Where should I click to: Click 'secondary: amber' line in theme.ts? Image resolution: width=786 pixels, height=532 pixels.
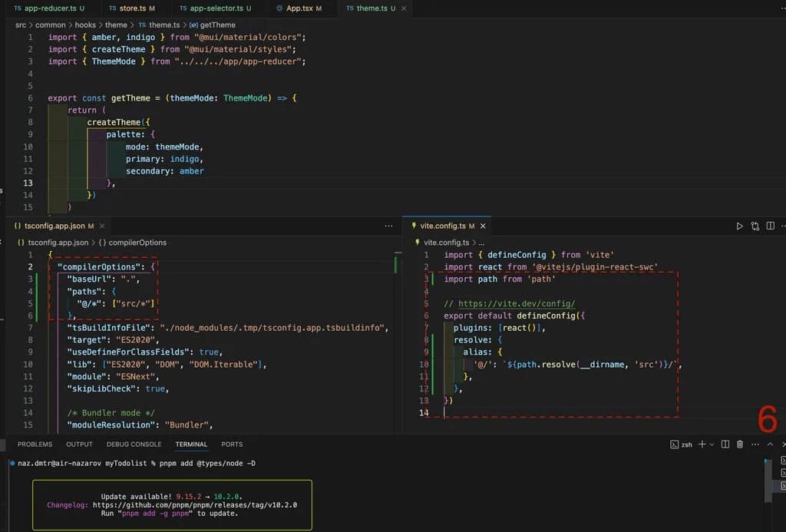164,171
